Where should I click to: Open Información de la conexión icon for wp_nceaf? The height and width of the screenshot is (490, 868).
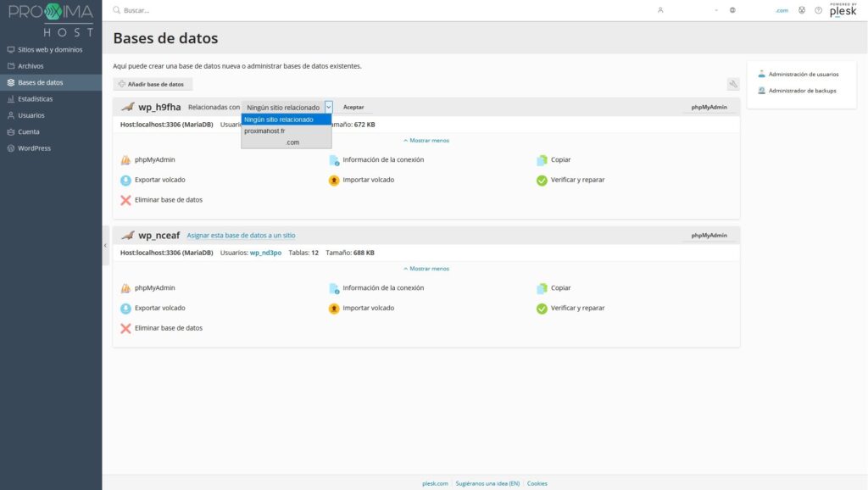pyautogui.click(x=334, y=288)
